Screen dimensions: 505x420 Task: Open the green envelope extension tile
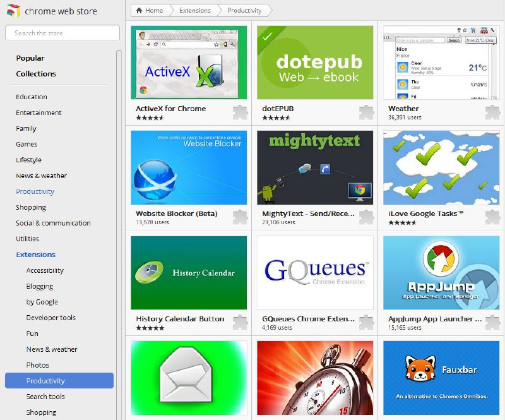pyautogui.click(x=189, y=378)
